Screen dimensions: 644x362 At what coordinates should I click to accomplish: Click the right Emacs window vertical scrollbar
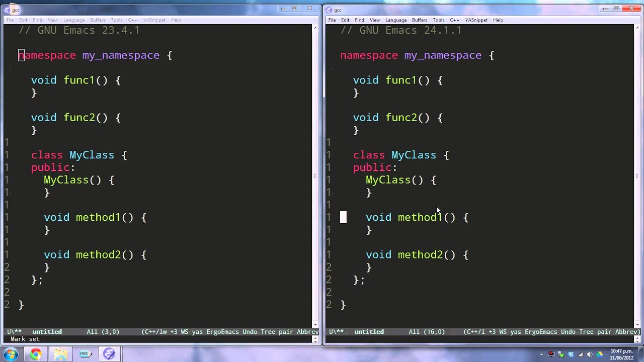(637, 176)
